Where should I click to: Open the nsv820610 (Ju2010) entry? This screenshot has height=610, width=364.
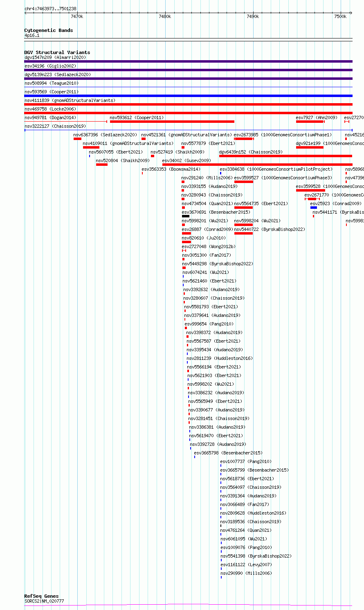pyautogui.click(x=204, y=238)
